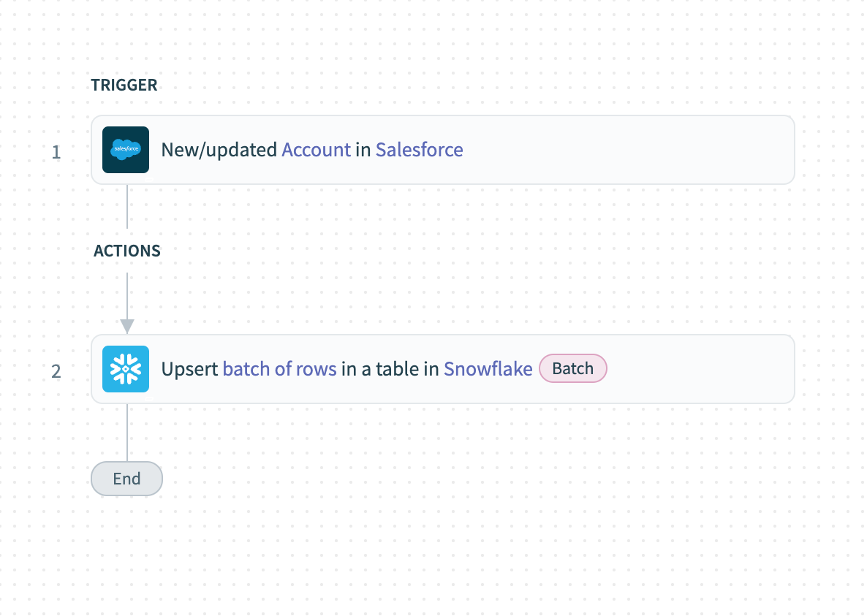Click the connector line between Snowflake step and End
This screenshot has width=867, height=616.
[x=127, y=432]
